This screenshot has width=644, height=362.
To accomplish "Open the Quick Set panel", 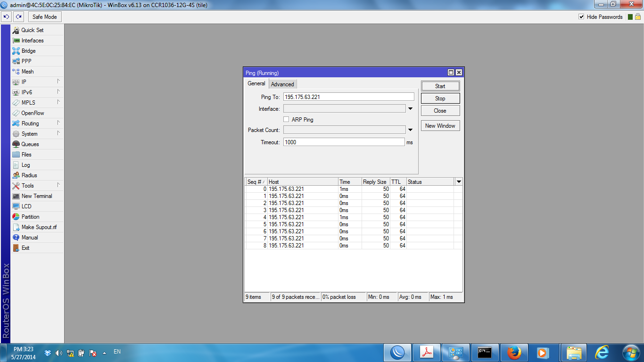I will pyautogui.click(x=37, y=30).
